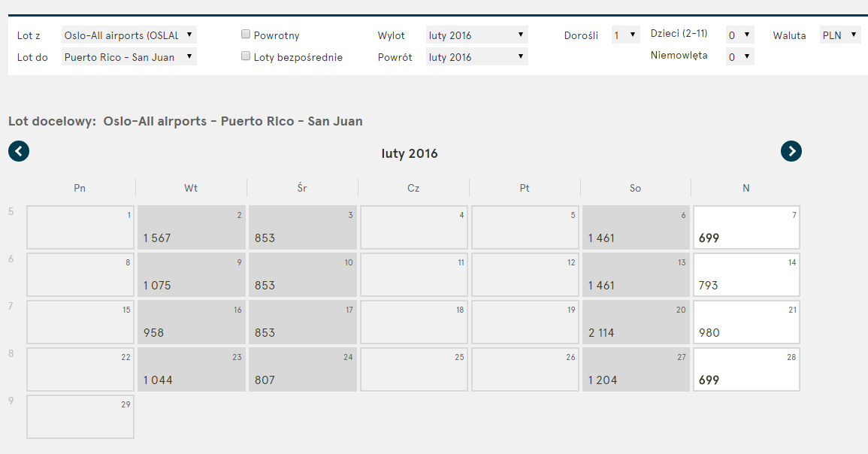Tick the Loty bezpośrednie checkbox
868x454 pixels.
246,56
